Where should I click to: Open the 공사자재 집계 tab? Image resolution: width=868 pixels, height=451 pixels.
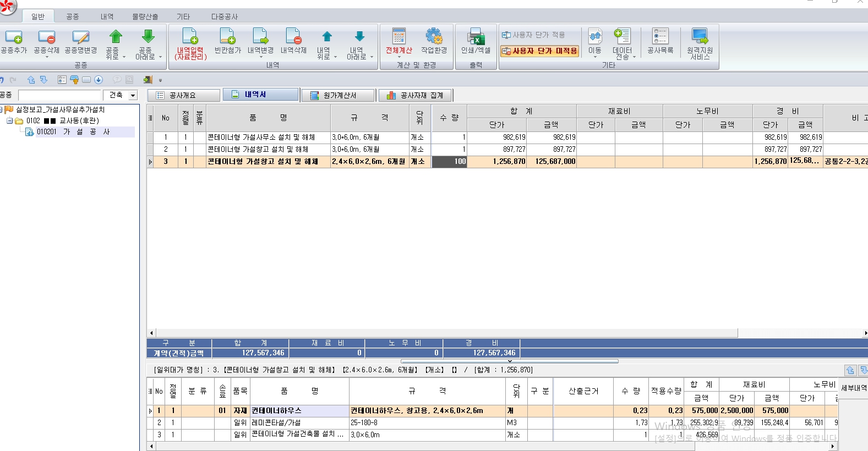click(x=416, y=96)
